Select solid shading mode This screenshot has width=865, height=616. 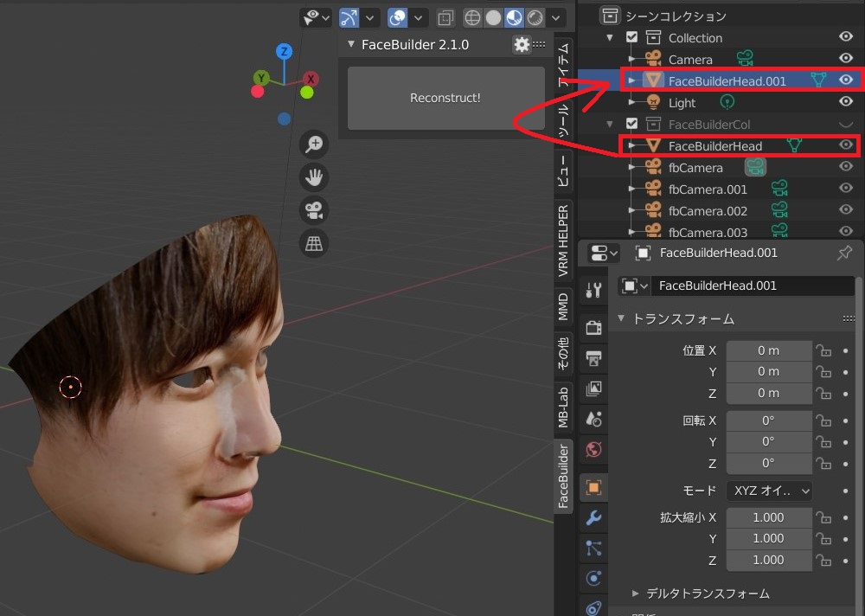point(493,18)
